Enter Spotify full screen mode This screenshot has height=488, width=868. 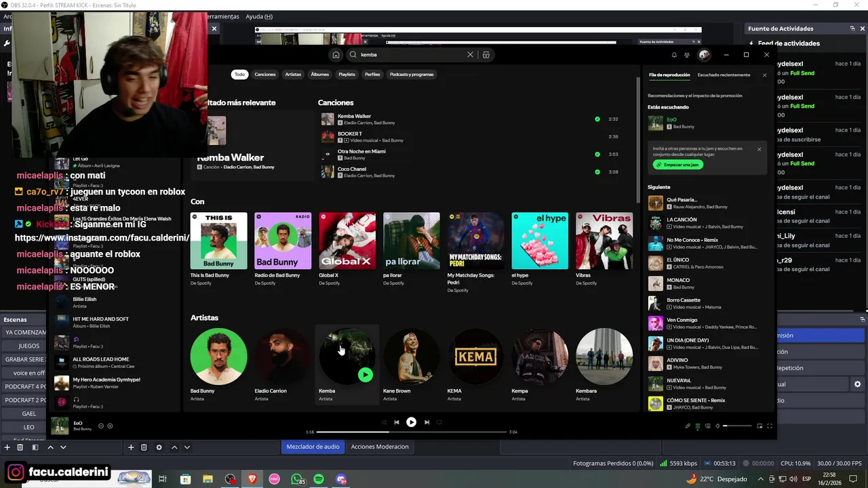pyautogui.click(x=770, y=426)
